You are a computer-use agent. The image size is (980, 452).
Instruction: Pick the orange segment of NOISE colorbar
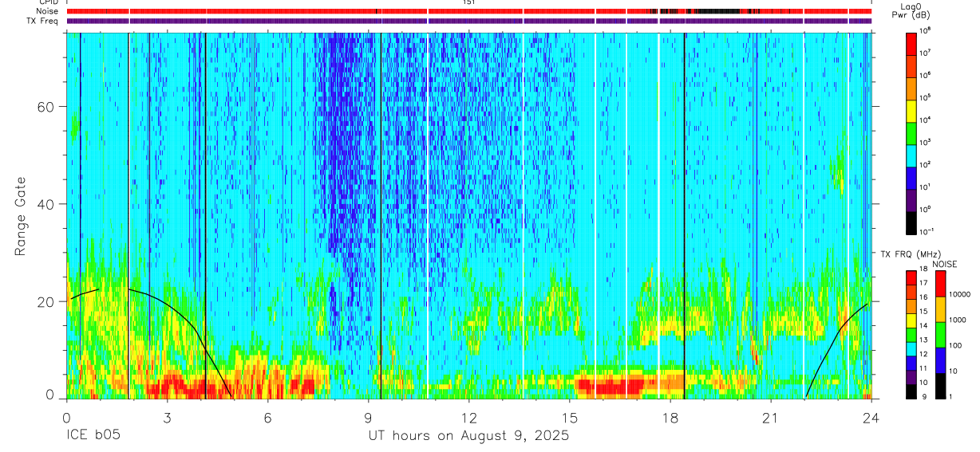(941, 309)
